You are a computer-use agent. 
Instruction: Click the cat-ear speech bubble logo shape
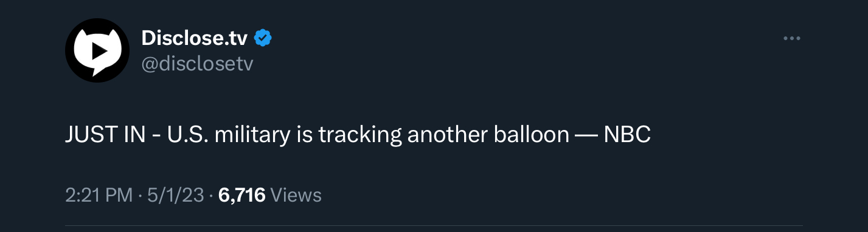click(x=97, y=52)
